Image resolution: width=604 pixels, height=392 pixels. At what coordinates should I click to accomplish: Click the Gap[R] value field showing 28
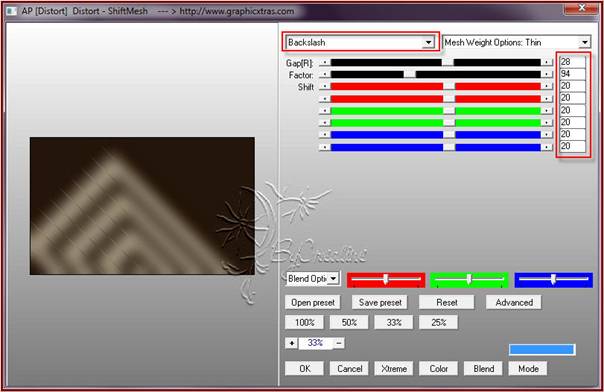pos(572,62)
